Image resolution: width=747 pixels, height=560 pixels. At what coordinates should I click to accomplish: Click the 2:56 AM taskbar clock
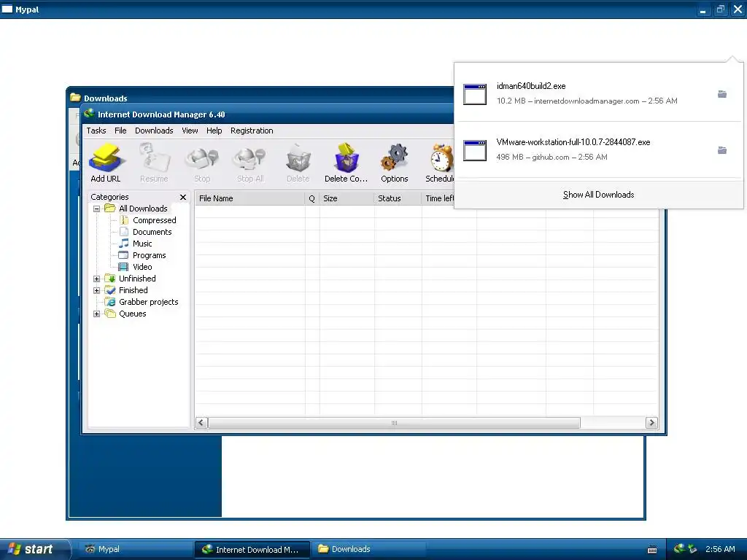(x=720, y=549)
